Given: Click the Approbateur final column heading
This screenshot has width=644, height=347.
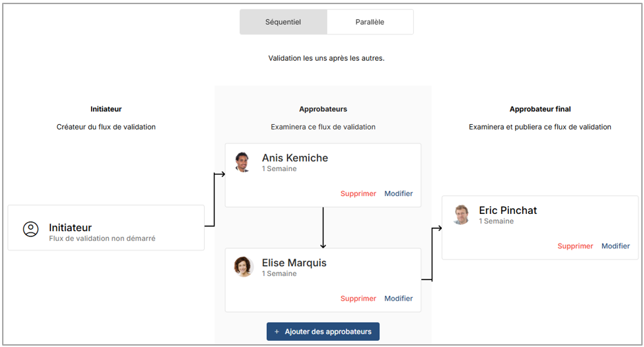Looking at the screenshot, I should [x=540, y=109].
